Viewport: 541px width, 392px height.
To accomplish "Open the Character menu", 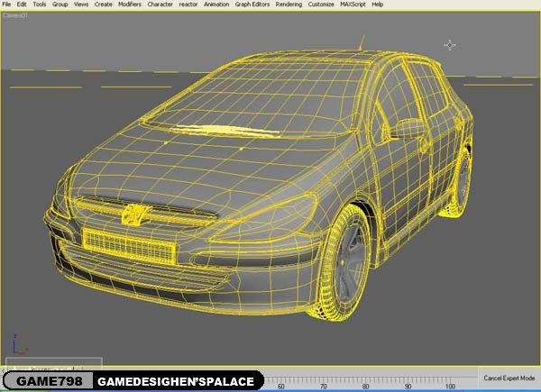I will click(160, 5).
